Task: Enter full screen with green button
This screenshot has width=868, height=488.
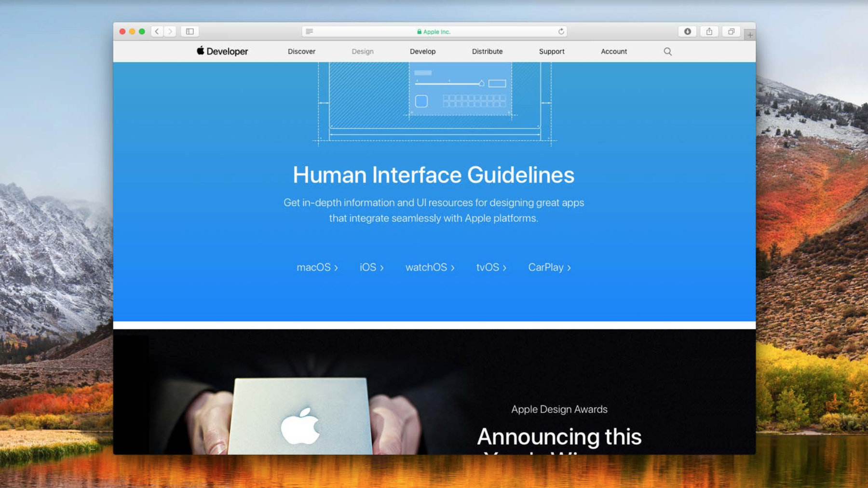Action: point(142,31)
